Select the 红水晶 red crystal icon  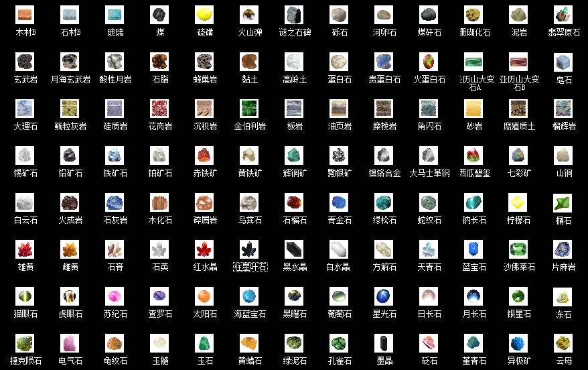point(204,249)
